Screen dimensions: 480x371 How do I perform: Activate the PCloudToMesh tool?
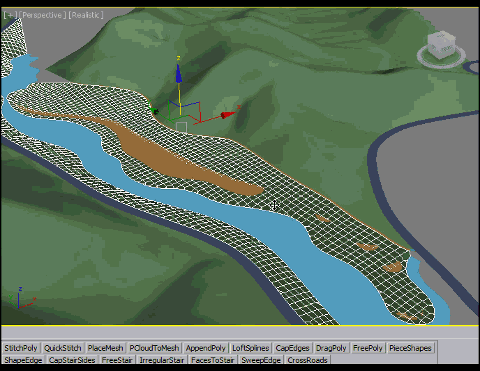[x=154, y=348]
